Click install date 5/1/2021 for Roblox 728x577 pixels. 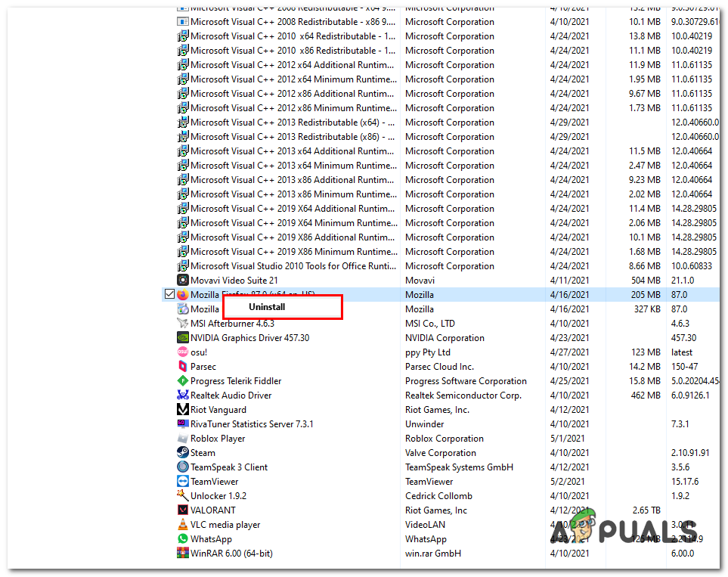568,439
